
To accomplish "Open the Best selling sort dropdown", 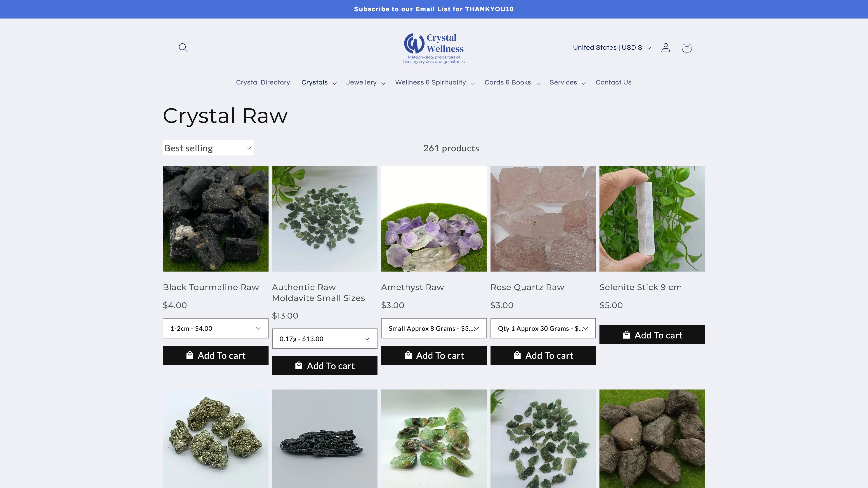I will coord(208,148).
